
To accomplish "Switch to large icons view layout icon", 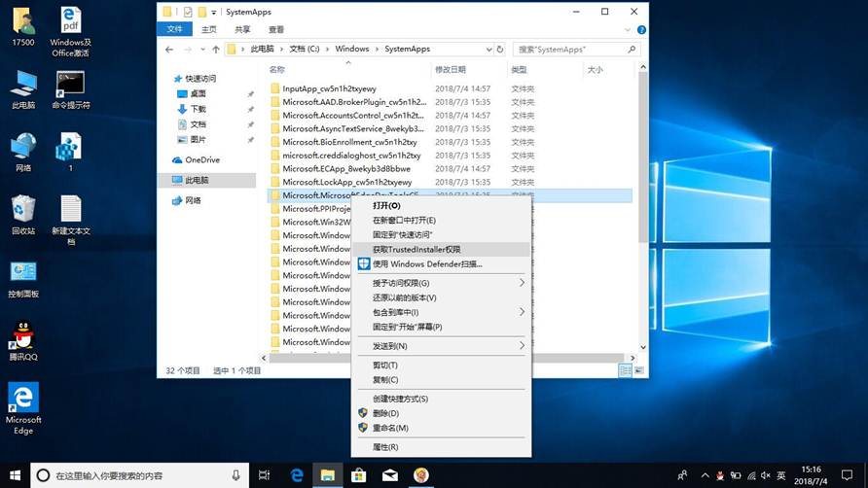I will pyautogui.click(x=638, y=370).
